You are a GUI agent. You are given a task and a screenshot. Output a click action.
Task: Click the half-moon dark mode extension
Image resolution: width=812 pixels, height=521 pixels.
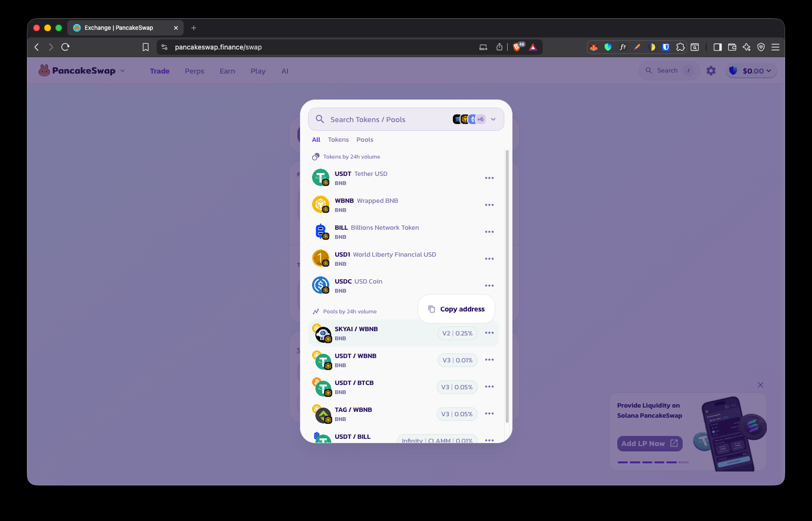[x=651, y=47]
